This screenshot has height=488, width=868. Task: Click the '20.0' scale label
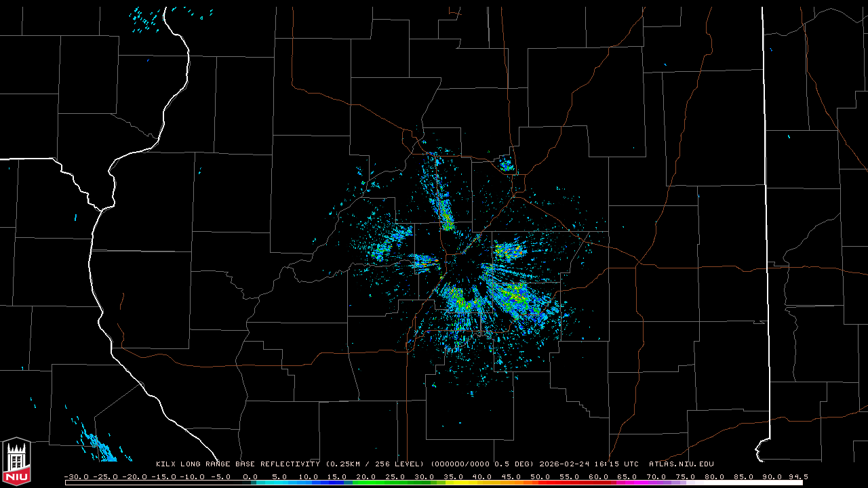(x=366, y=477)
